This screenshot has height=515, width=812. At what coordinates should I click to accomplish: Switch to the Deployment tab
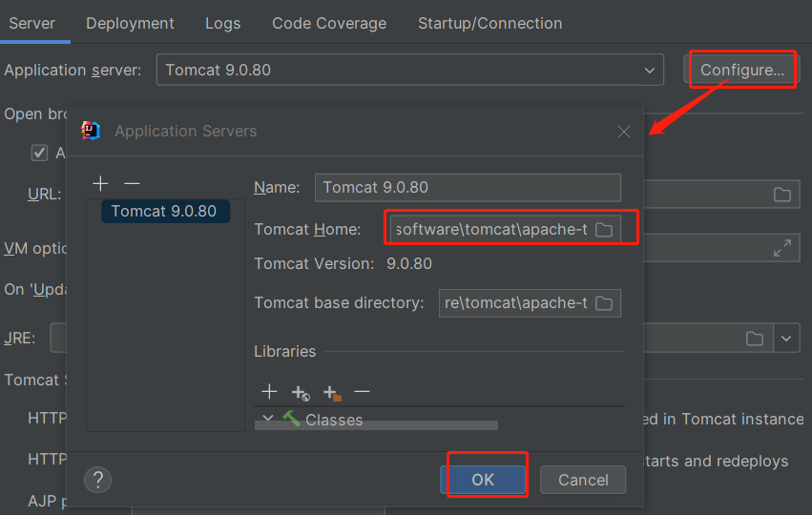coord(130,23)
